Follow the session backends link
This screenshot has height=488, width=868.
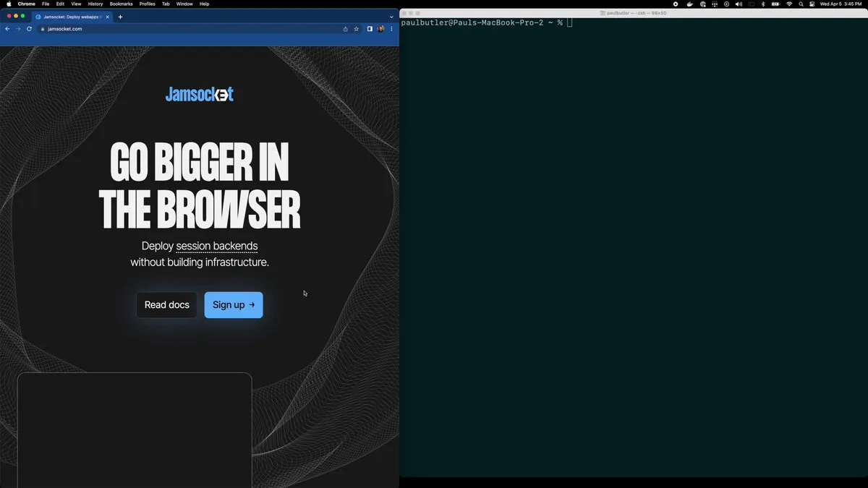click(x=217, y=246)
